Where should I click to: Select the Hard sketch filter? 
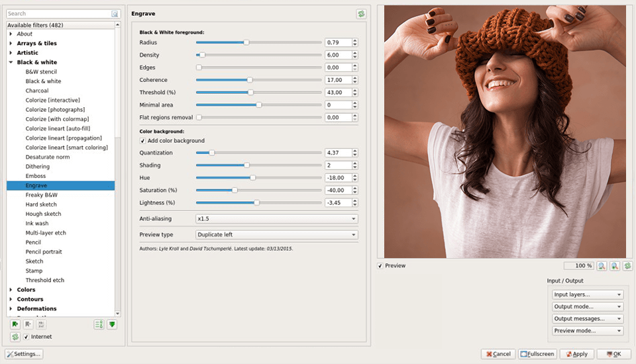point(41,205)
